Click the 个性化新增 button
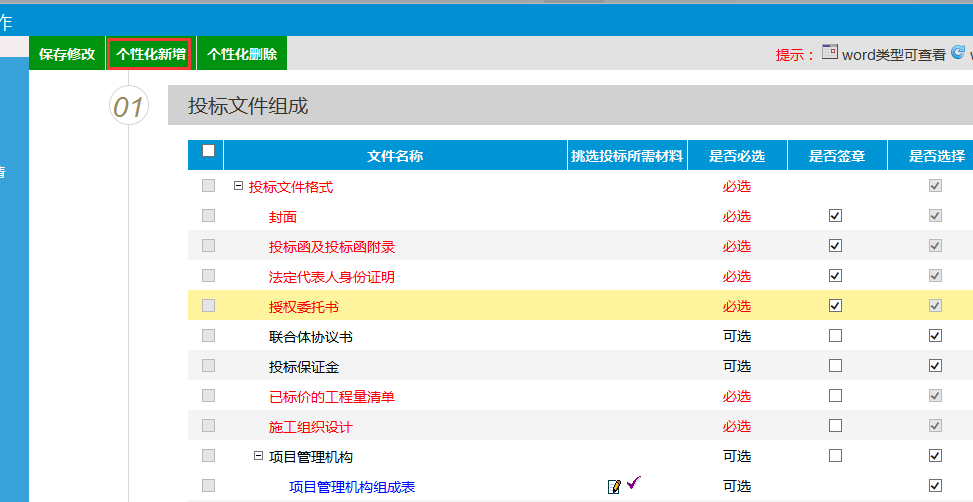This screenshot has height=502, width=973. (x=151, y=54)
